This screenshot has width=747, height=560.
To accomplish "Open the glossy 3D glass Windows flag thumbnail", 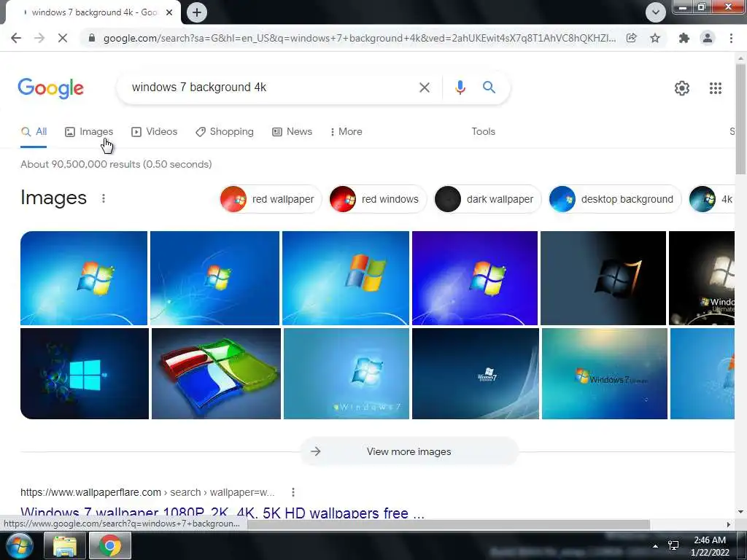I will click(216, 374).
